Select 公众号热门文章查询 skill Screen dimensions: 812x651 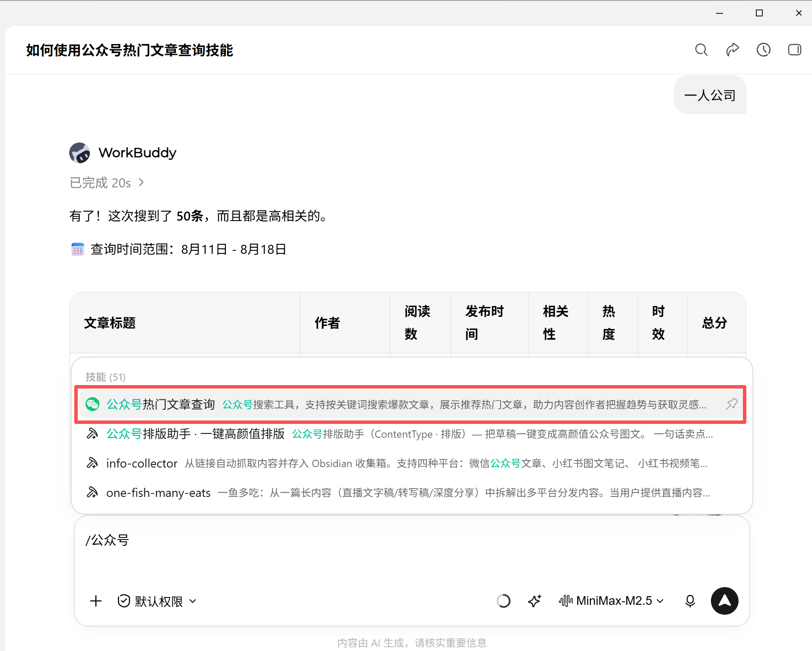(x=410, y=405)
